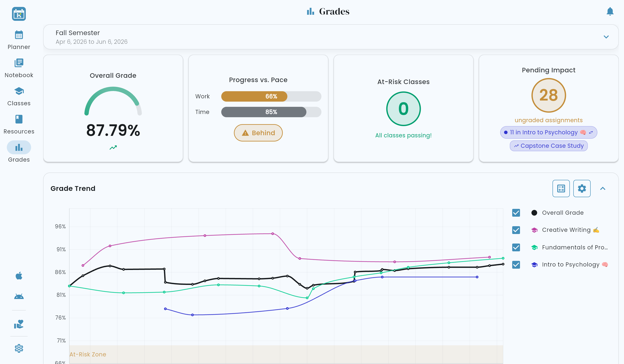Open the grade calculator icon button
The height and width of the screenshot is (364, 624).
pos(561,188)
